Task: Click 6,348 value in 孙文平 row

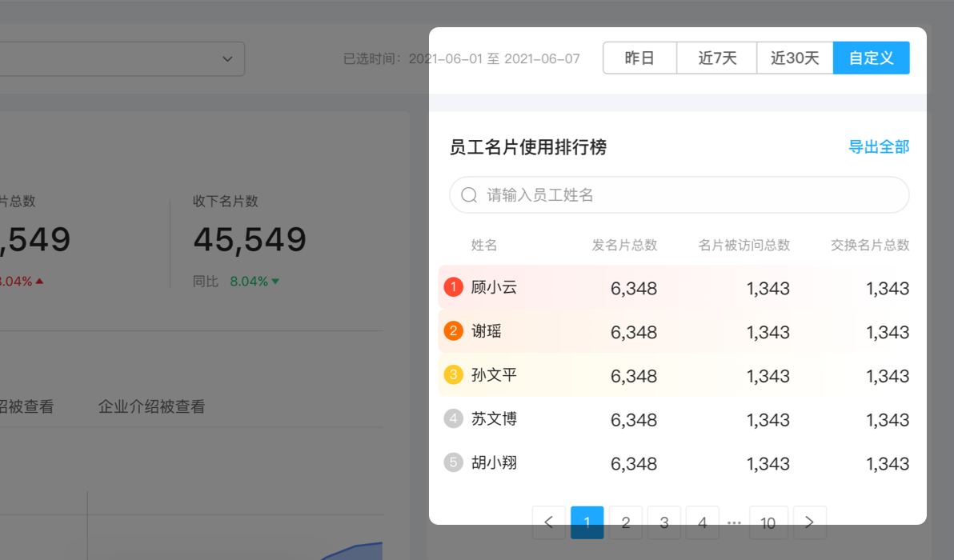Action: click(633, 376)
